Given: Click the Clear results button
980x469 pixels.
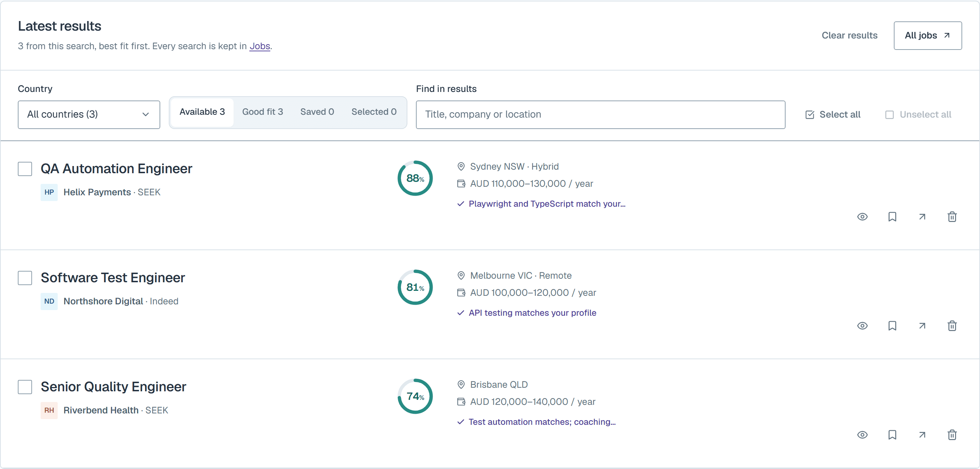Looking at the screenshot, I should coord(849,35).
